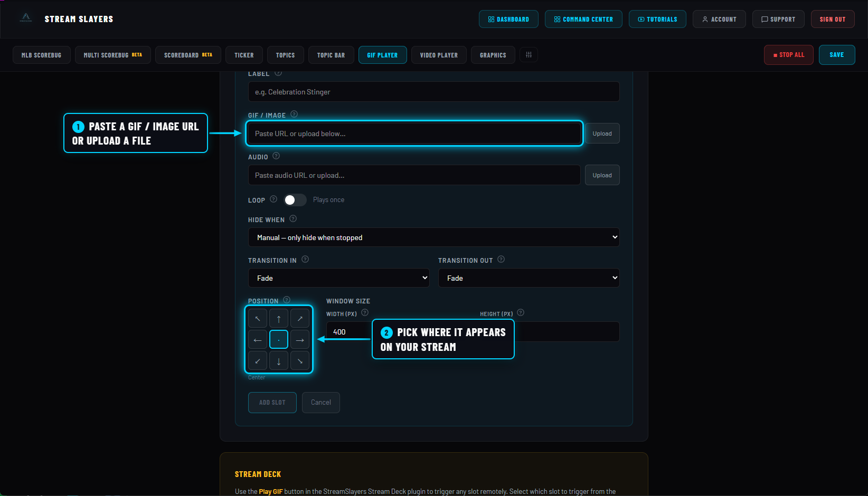Switch to the Scoreboard tab
Image resolution: width=868 pixels, height=496 pixels.
click(x=188, y=55)
